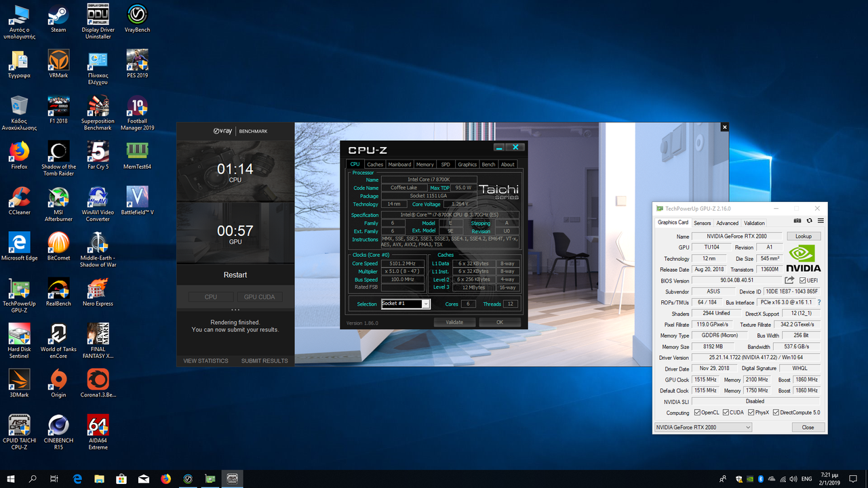Open VRMark desktop icon
This screenshot has width=868, height=488.
tap(58, 64)
